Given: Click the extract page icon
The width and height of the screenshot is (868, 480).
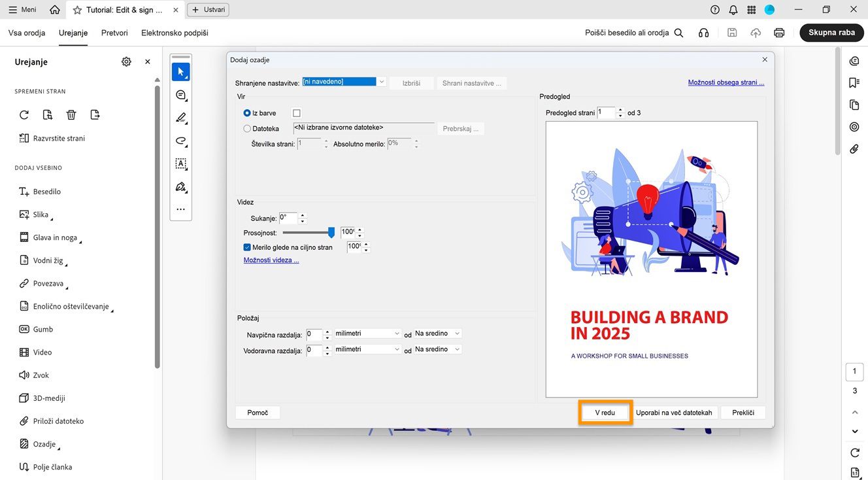Looking at the screenshot, I should pyautogui.click(x=48, y=115).
